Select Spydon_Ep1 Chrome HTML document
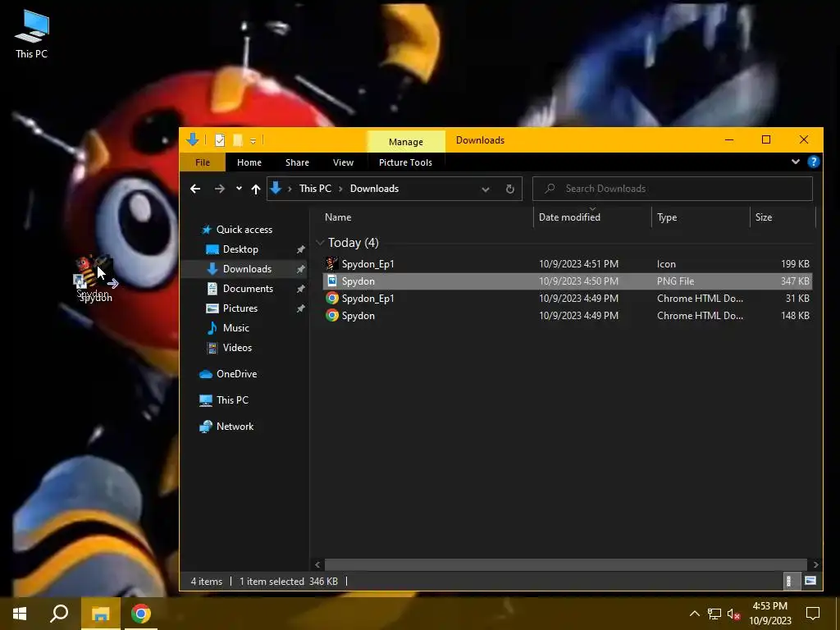 click(568, 299)
